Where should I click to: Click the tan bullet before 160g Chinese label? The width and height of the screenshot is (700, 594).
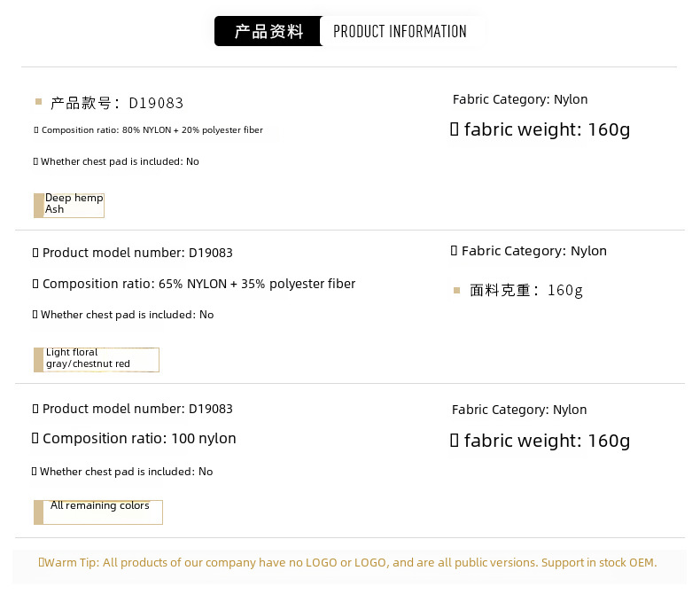pos(456,290)
